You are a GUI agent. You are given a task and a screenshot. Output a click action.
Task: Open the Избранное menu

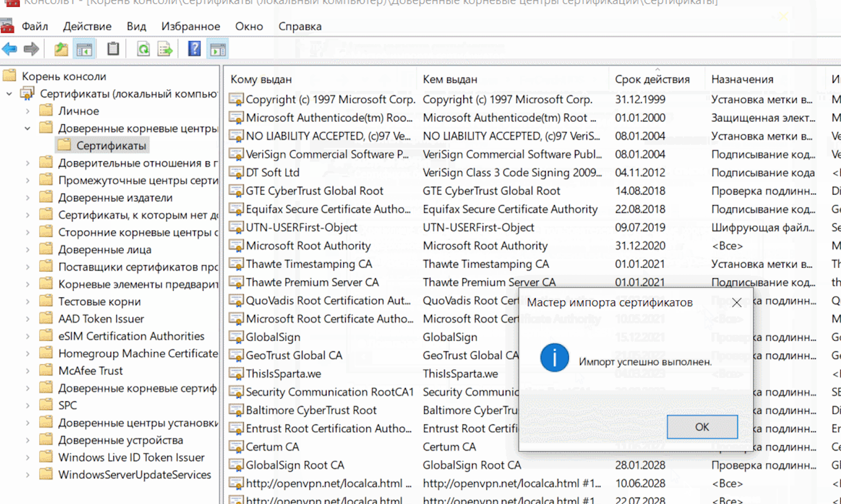pyautogui.click(x=190, y=26)
